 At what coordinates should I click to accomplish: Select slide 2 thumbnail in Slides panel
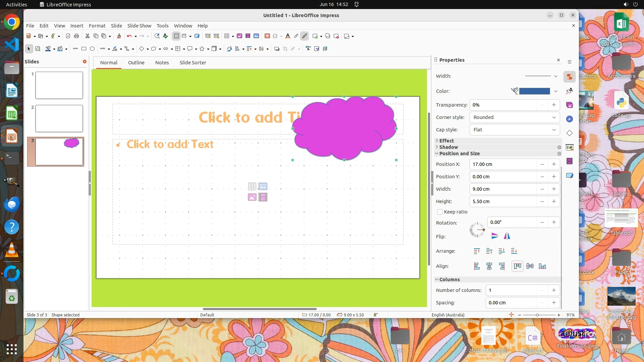[59, 118]
